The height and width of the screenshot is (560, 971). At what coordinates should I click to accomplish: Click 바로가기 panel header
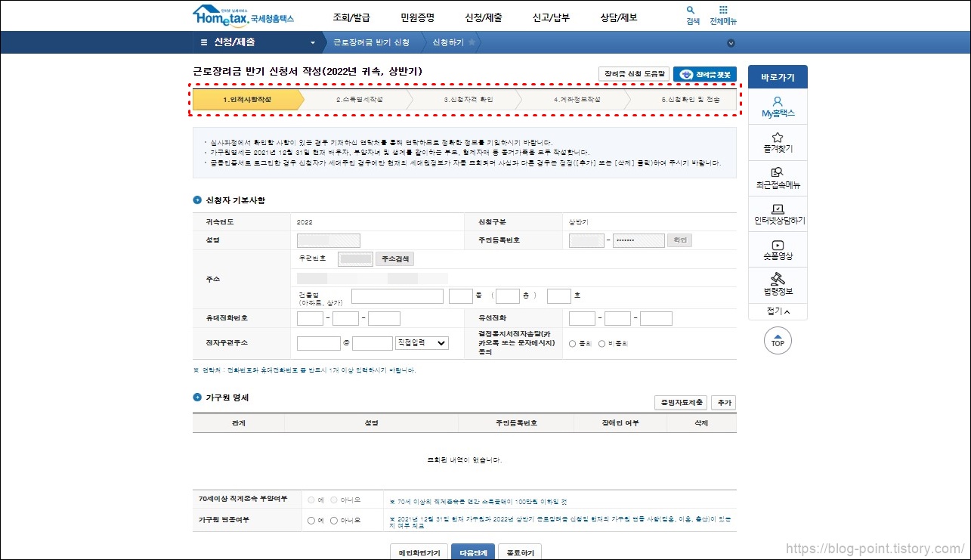coord(778,77)
